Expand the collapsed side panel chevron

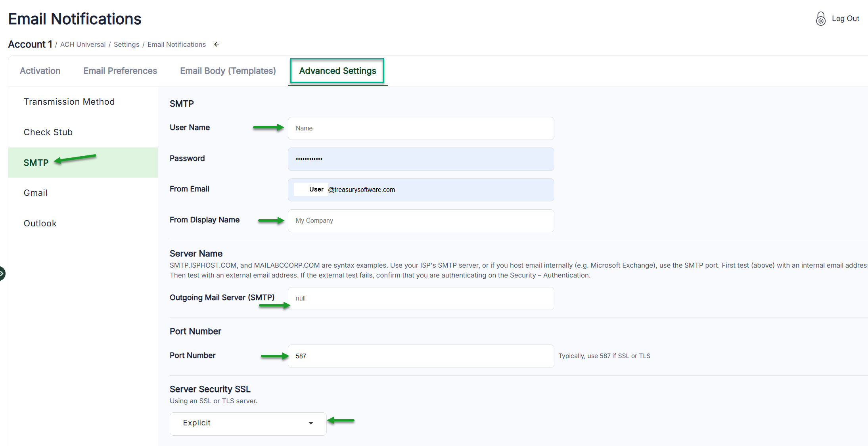tap(2, 274)
